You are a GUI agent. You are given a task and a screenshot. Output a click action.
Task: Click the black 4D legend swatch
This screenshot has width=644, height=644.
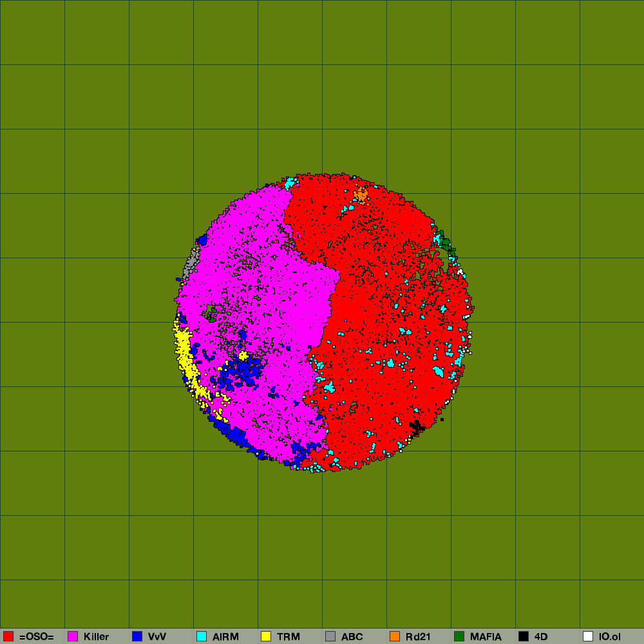(524, 636)
